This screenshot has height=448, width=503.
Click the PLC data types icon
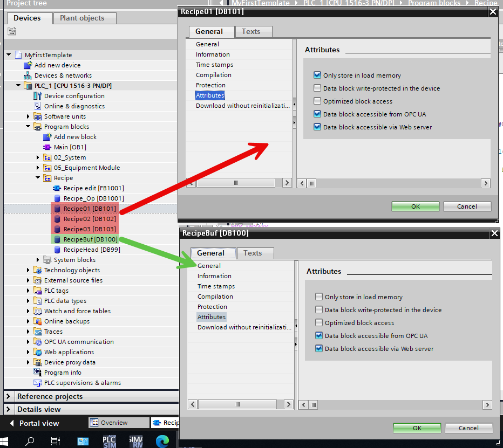[x=38, y=301]
